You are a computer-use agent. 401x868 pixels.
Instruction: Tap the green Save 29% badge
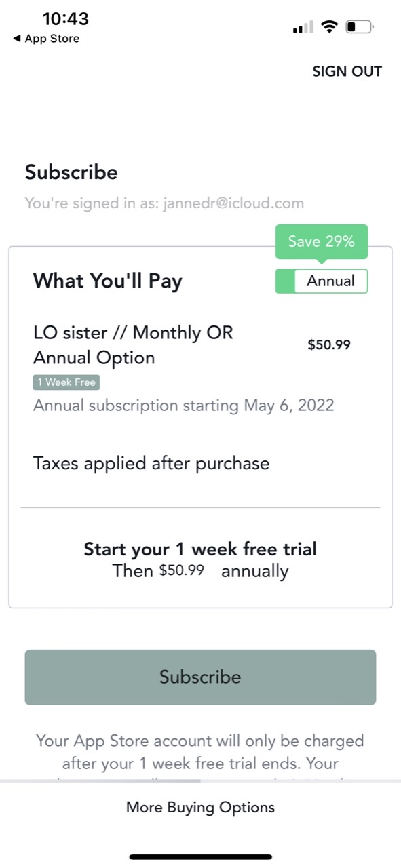tap(322, 241)
